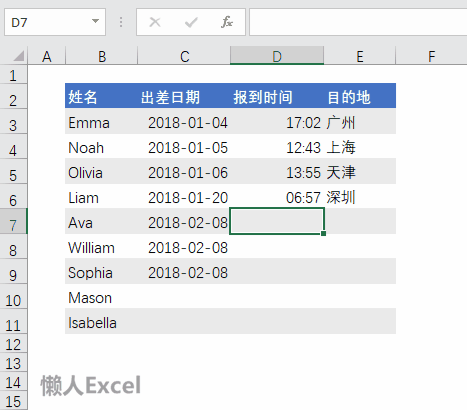Select the cell containing Liam
The image size is (467, 410).
[x=101, y=196]
